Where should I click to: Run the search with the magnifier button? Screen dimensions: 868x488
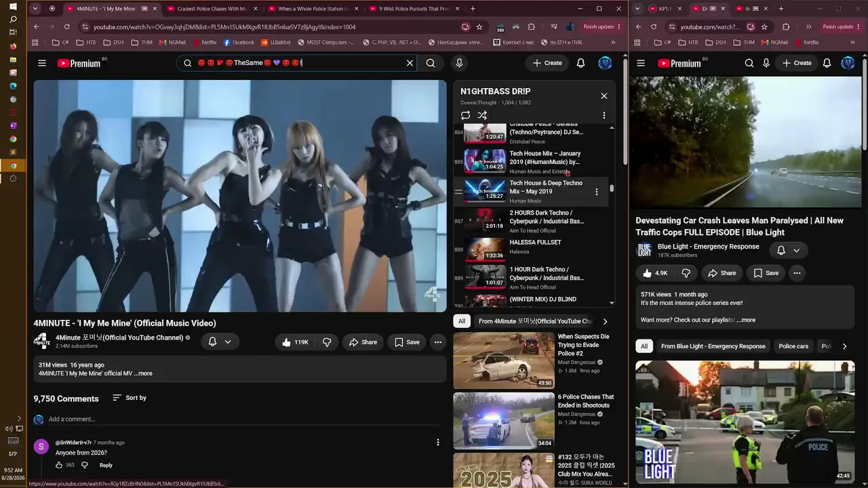pos(431,63)
